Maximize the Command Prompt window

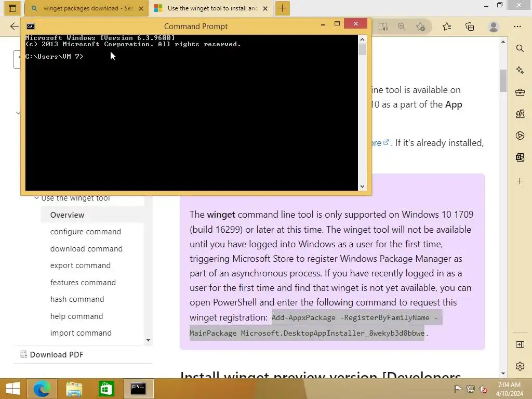click(337, 23)
